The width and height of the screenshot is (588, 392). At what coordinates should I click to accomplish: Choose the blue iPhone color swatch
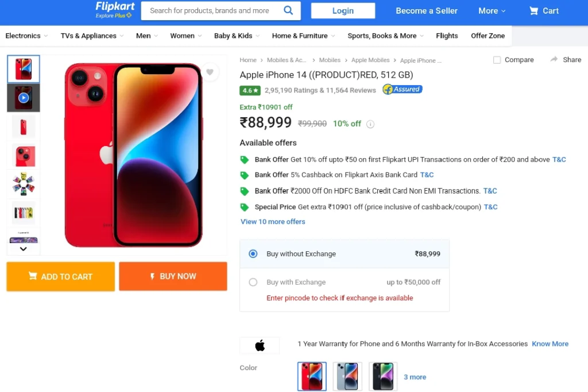[347, 376]
